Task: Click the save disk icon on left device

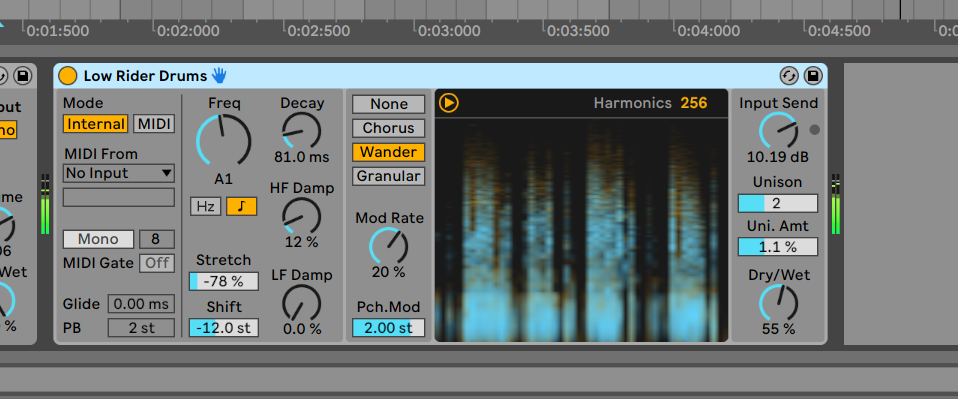Action: (x=23, y=76)
